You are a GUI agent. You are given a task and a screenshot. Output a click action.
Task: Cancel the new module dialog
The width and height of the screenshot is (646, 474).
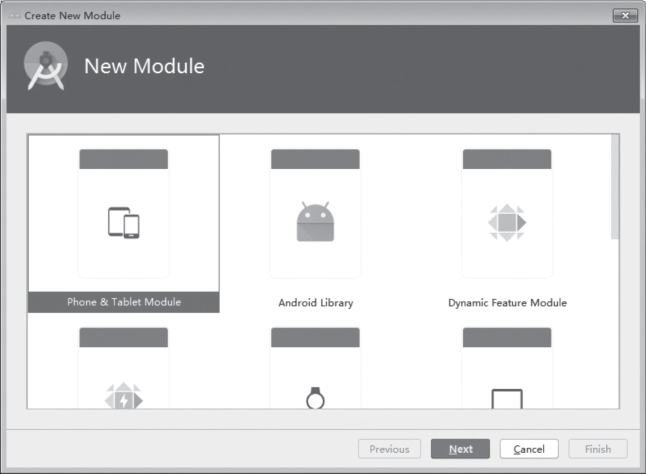pos(529,449)
